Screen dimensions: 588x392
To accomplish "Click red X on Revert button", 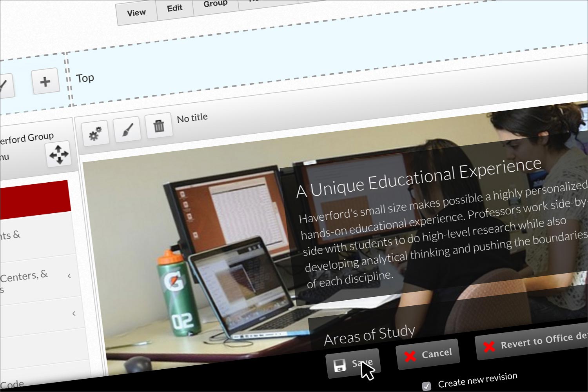I will tap(489, 347).
